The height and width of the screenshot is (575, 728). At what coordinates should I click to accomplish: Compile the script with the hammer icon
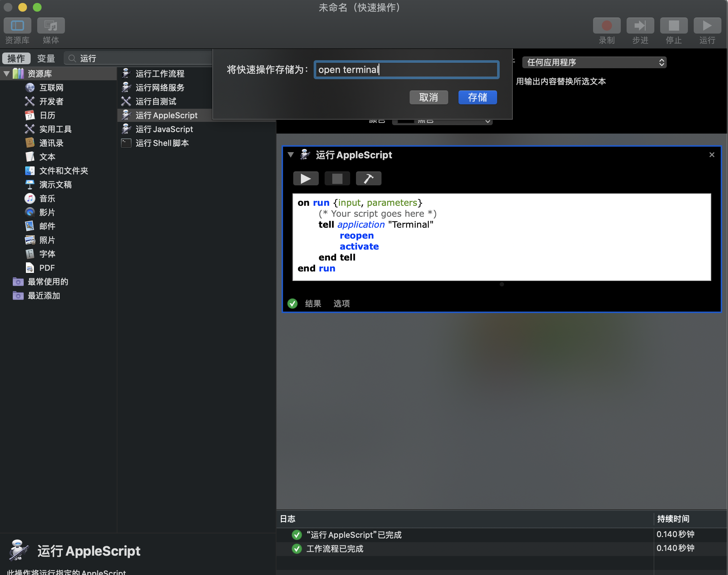tap(368, 178)
